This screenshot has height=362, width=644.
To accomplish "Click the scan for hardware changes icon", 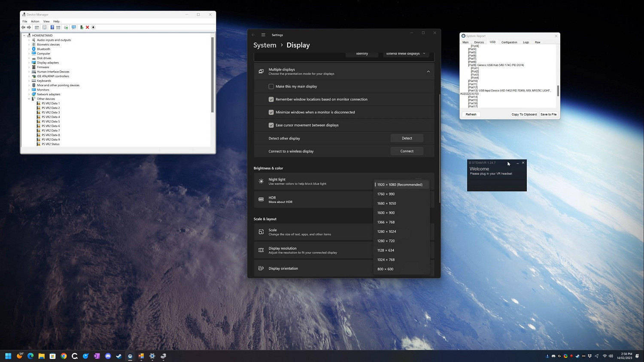I will (x=74, y=27).
